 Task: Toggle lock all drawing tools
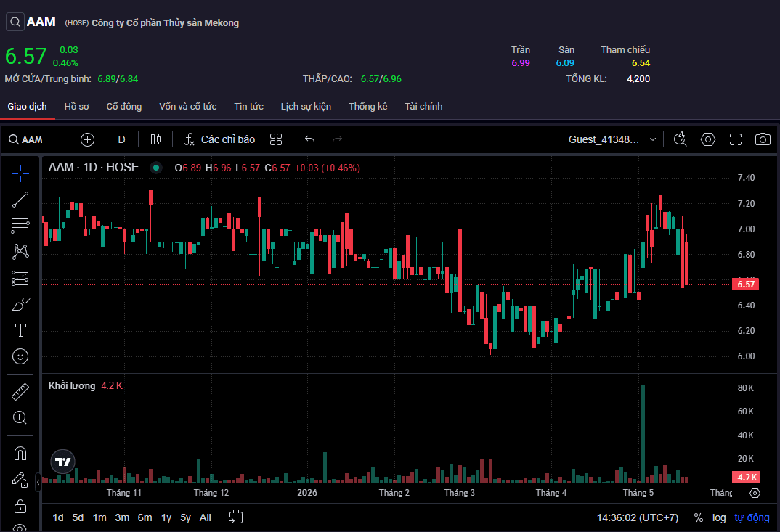(20, 506)
